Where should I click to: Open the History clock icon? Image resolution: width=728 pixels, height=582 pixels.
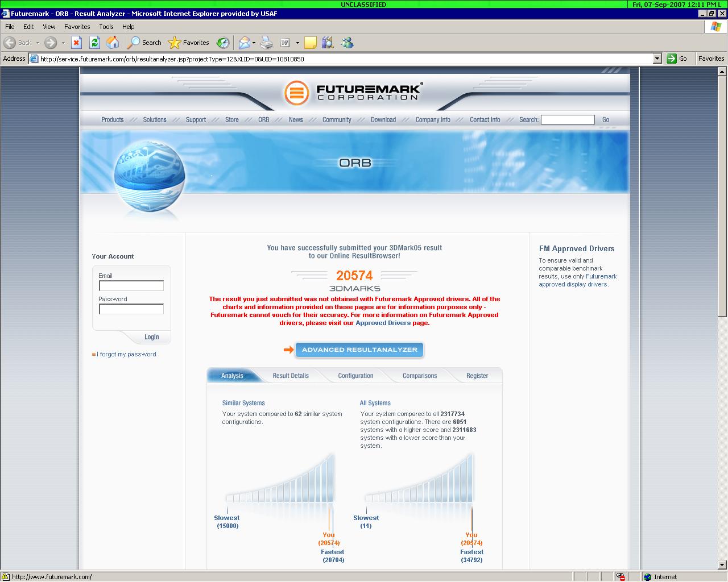223,43
